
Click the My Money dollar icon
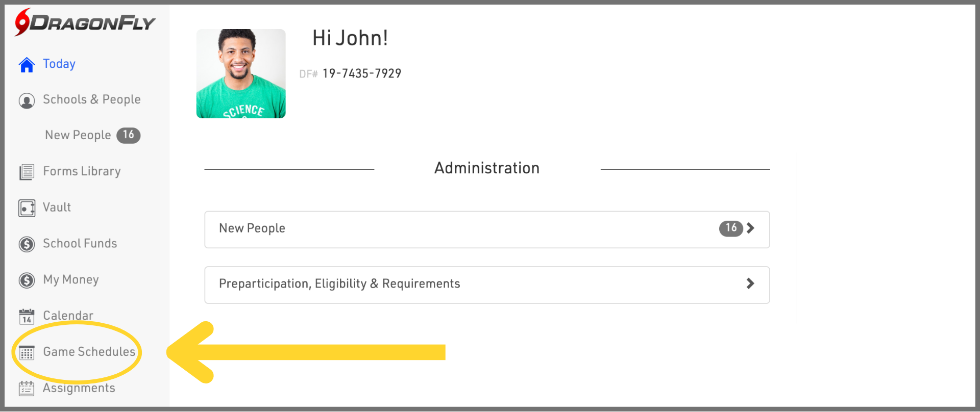(x=27, y=280)
